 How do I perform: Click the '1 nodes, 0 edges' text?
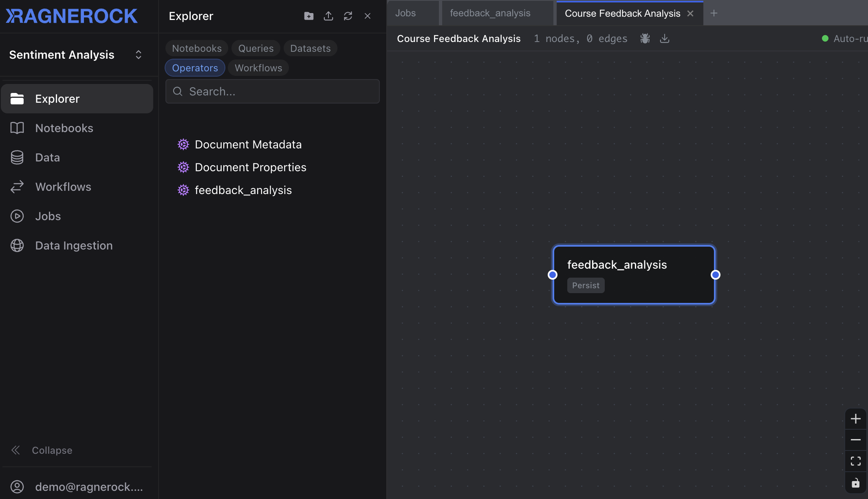(581, 38)
